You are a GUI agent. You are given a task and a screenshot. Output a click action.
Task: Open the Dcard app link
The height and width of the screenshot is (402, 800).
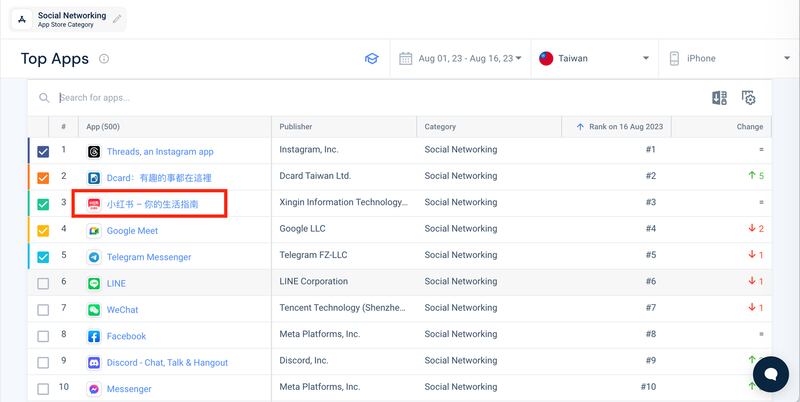click(159, 178)
